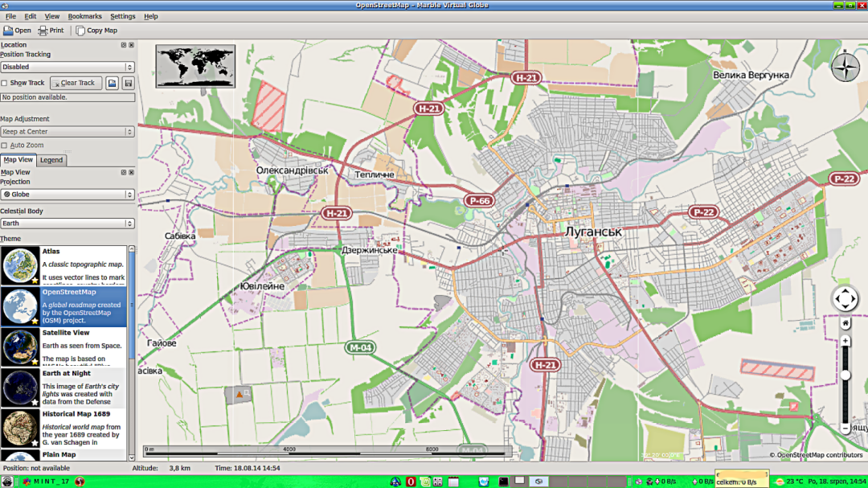This screenshot has width=868, height=488.
Task: Open the Help menu
Action: [150, 16]
